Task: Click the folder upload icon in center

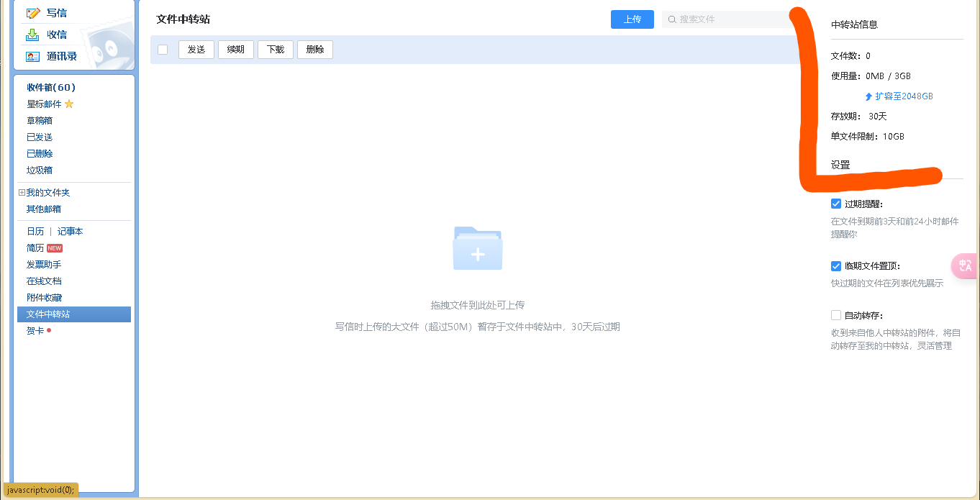Action: (478, 249)
